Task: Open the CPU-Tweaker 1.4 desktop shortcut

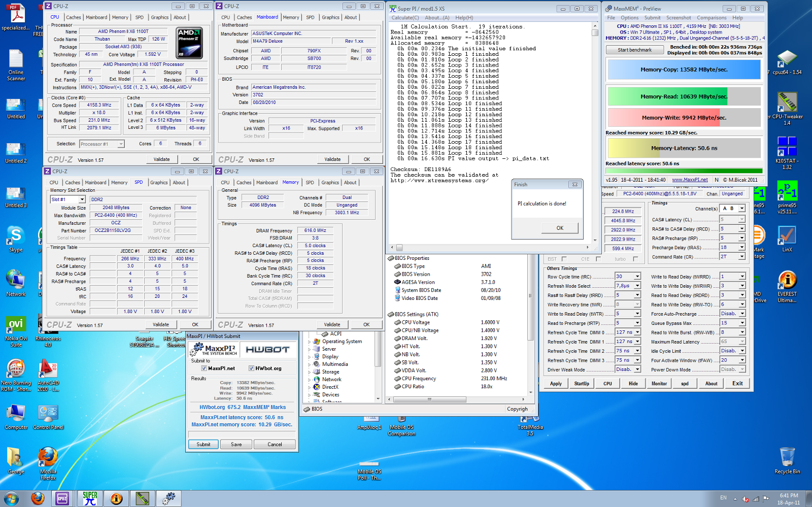Action: pyautogui.click(x=787, y=109)
